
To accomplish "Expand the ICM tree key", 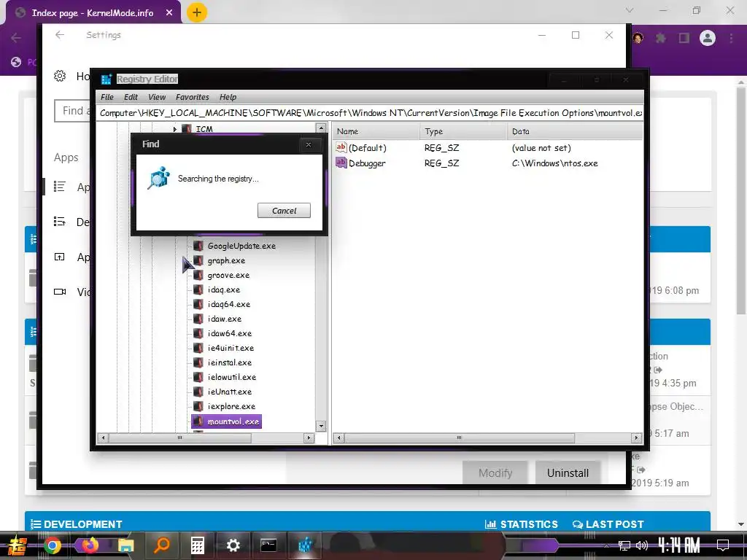I will point(175,129).
